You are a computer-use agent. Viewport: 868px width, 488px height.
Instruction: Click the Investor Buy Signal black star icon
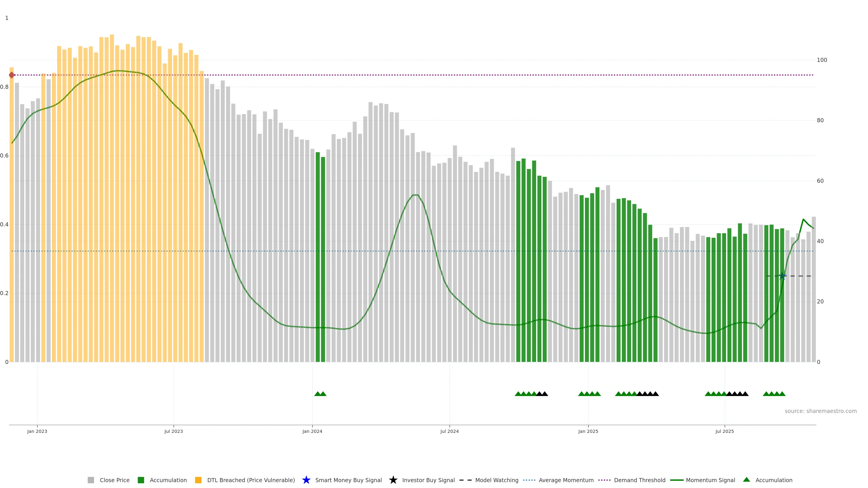[393, 480]
